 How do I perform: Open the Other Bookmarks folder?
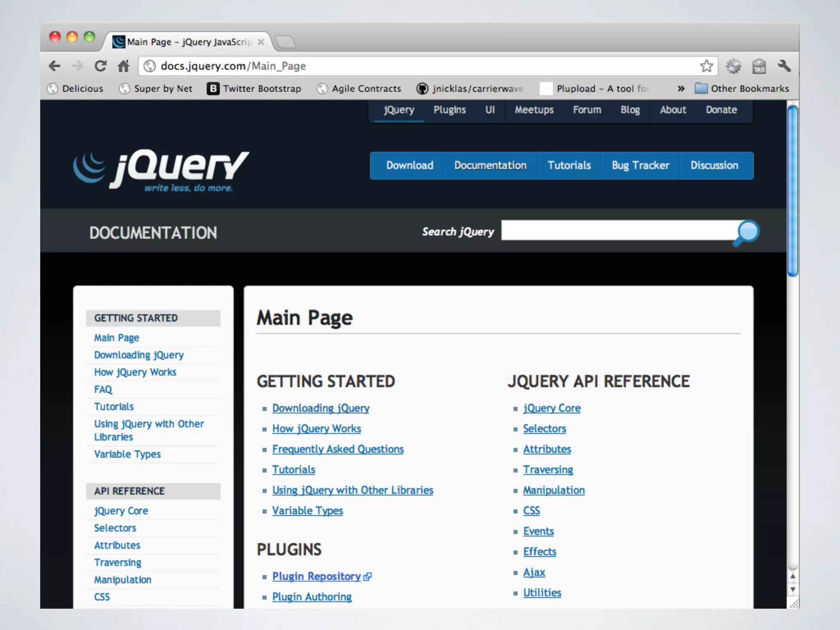[742, 89]
